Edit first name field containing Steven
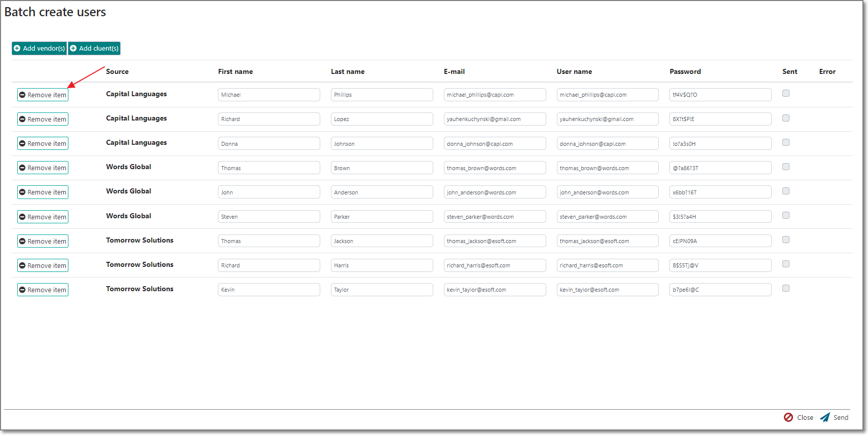The image size is (868, 435). 269,217
